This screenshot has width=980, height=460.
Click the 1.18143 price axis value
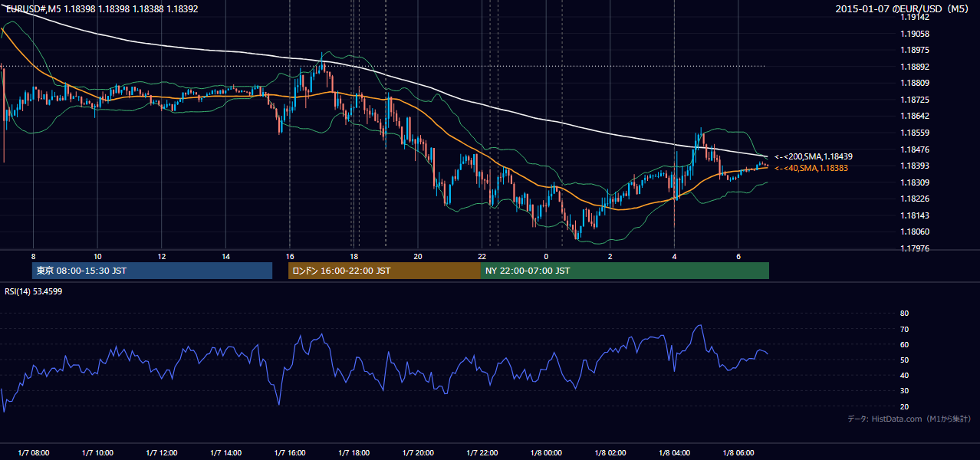pos(915,215)
